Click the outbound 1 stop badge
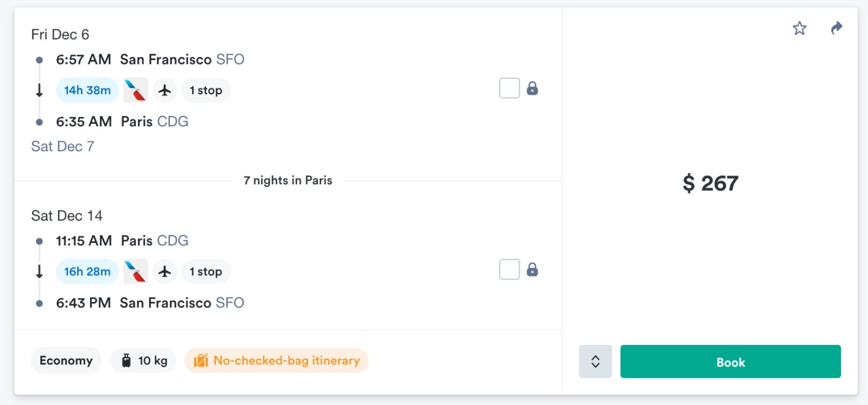Viewport: 868px width, 405px height. point(206,90)
